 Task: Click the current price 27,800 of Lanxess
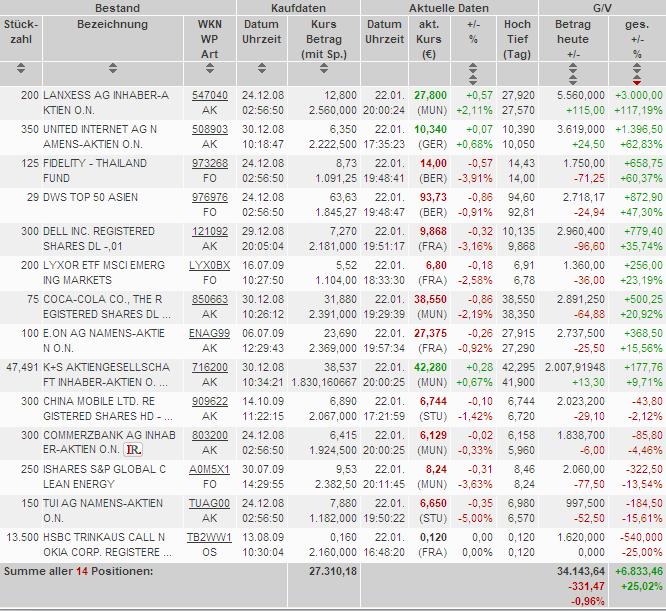[430, 95]
